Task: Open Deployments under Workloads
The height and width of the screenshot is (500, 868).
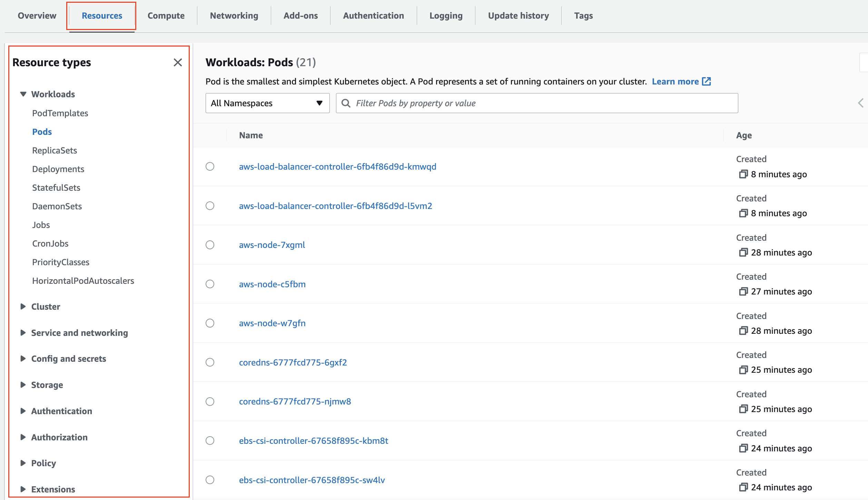Action: (58, 169)
